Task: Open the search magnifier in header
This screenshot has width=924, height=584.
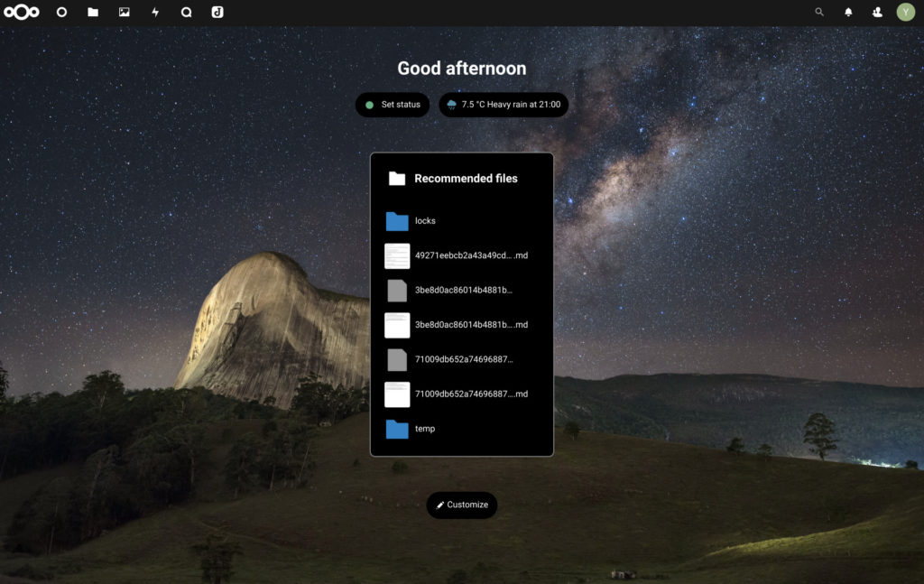Action: click(x=819, y=12)
